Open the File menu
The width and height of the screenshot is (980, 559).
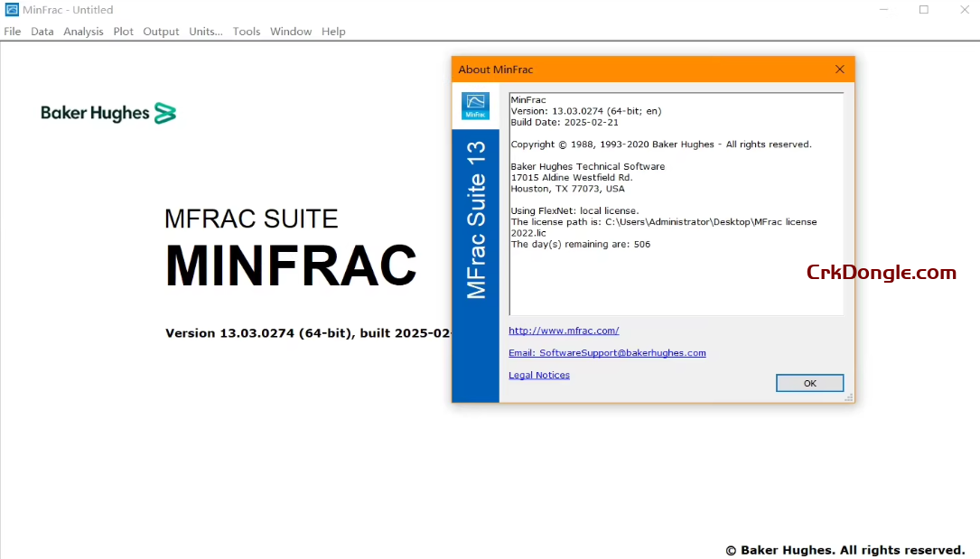pos(12,31)
